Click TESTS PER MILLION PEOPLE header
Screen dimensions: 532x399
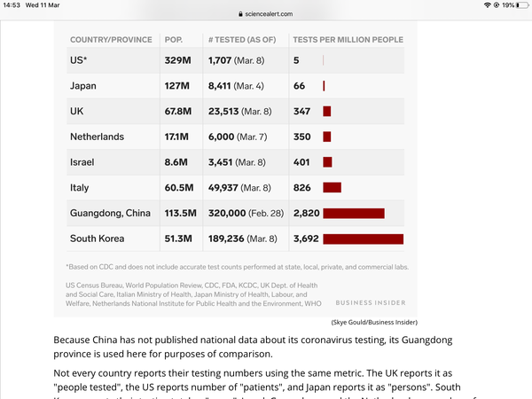348,40
